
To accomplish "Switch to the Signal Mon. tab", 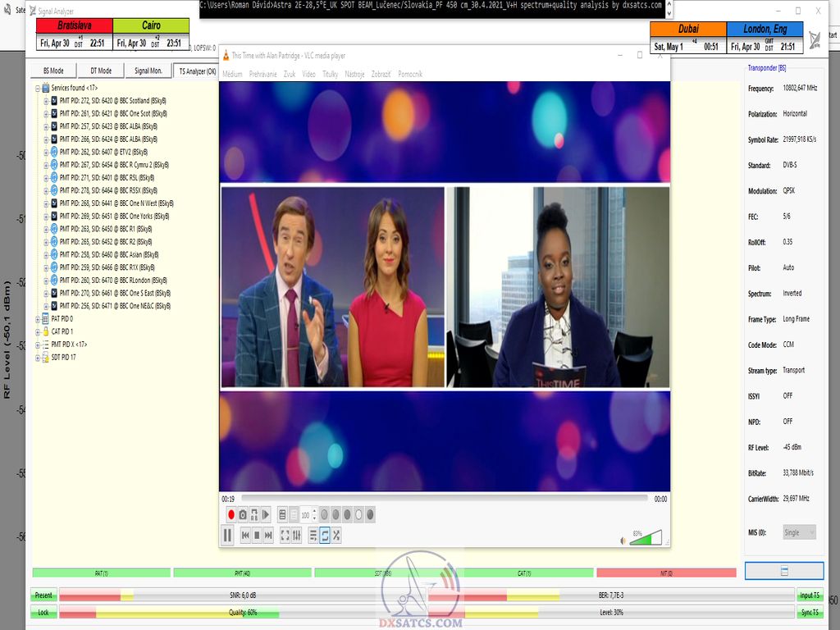I will 148,71.
